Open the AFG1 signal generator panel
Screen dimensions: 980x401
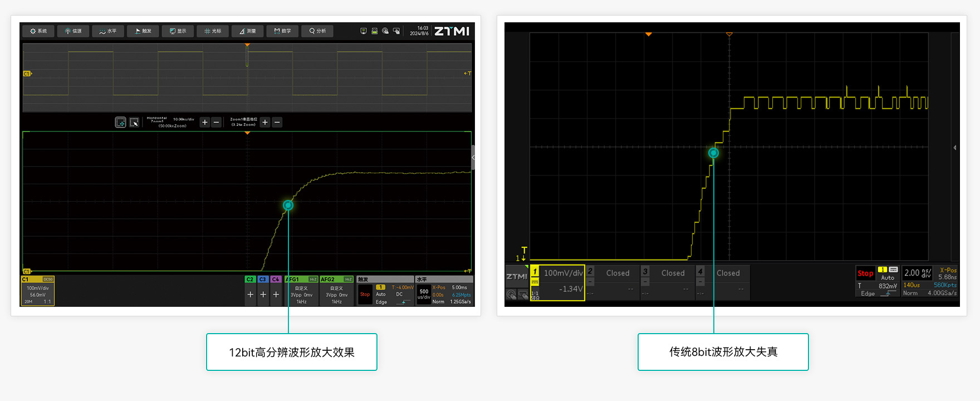point(301,291)
